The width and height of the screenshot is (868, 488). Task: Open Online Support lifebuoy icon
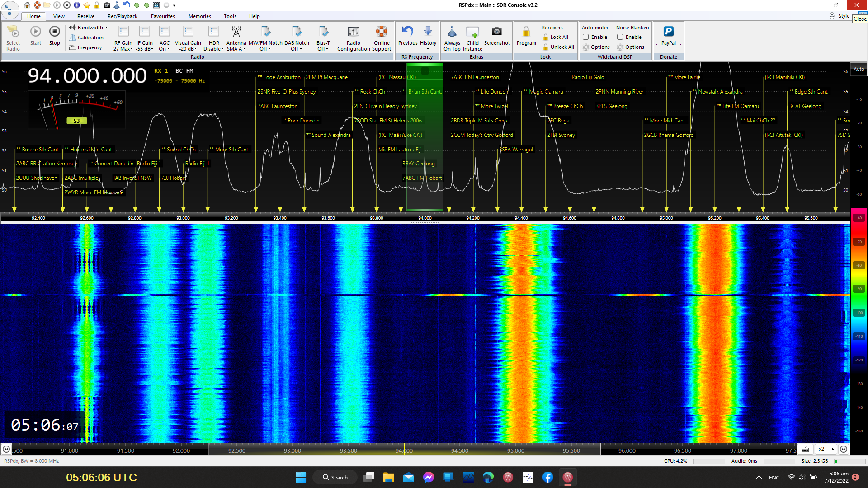click(x=381, y=32)
